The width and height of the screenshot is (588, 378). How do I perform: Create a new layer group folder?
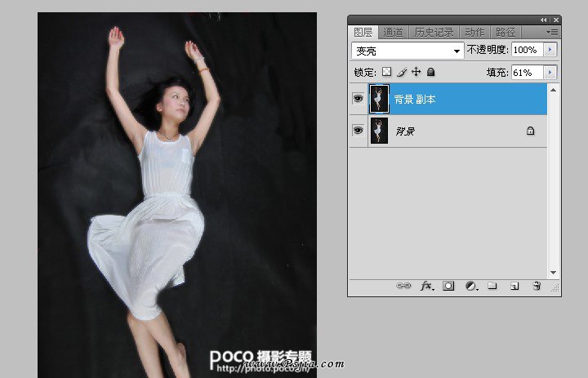coord(492,287)
